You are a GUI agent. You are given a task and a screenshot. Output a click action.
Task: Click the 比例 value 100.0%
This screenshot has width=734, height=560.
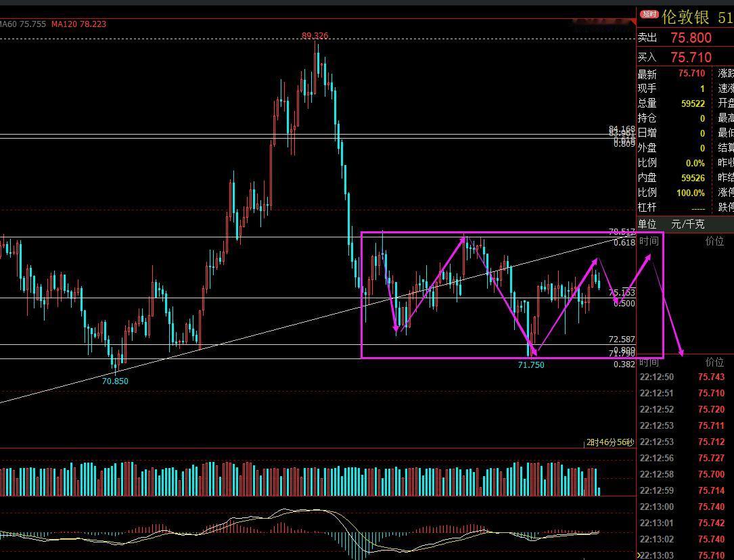(x=691, y=193)
